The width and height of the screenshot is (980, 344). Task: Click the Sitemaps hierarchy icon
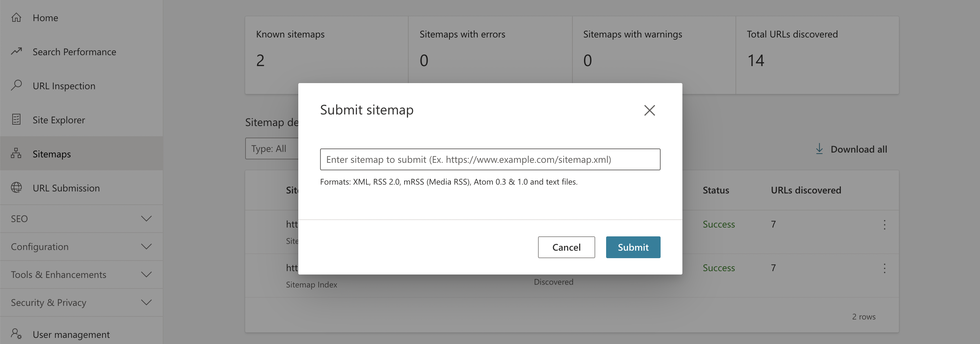[x=16, y=153]
